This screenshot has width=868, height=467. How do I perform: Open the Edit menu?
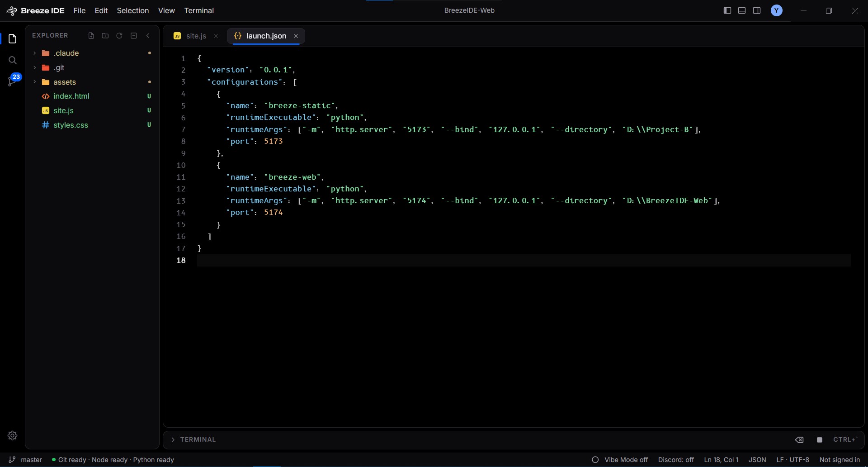(101, 10)
